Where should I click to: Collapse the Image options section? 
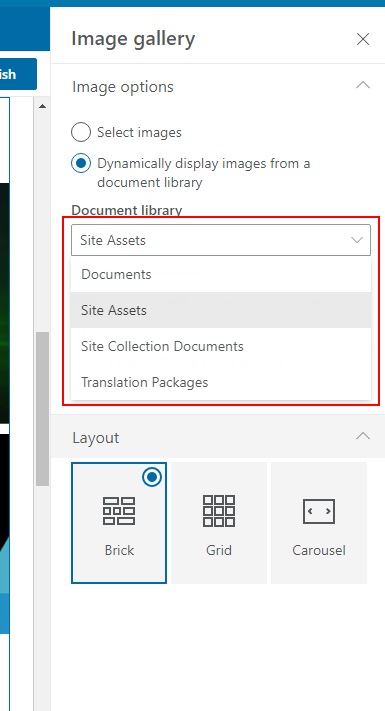click(363, 85)
